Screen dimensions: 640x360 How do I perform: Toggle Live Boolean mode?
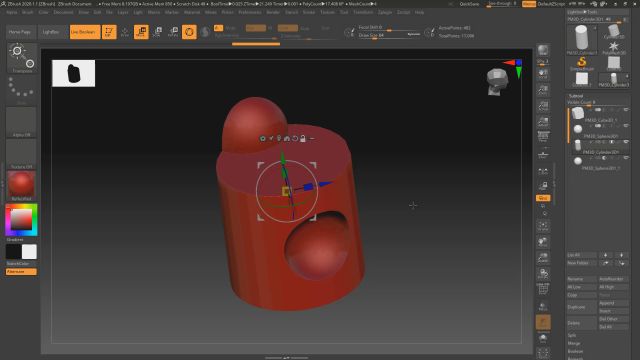click(85, 32)
